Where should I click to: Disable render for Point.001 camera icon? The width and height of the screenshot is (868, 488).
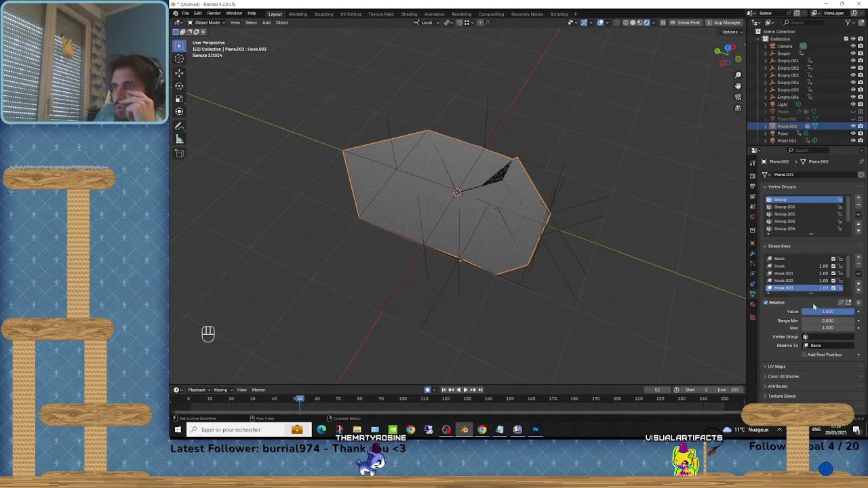861,141
